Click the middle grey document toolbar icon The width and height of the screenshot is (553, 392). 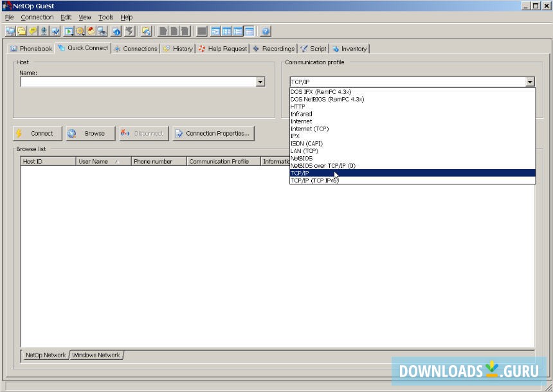click(x=174, y=31)
